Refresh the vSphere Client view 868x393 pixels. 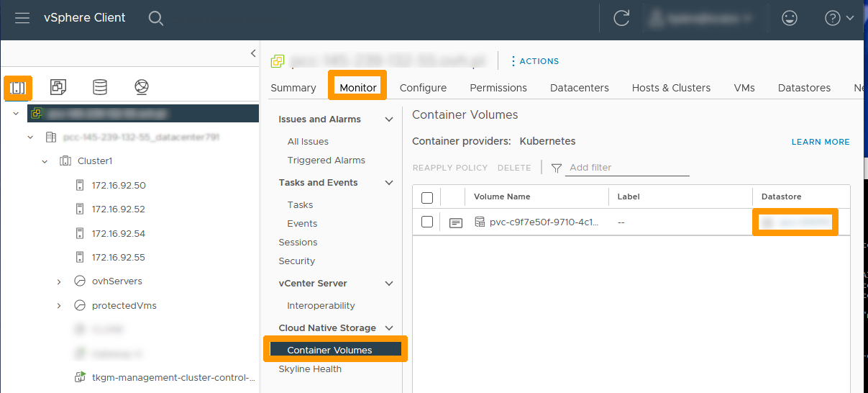(x=621, y=18)
